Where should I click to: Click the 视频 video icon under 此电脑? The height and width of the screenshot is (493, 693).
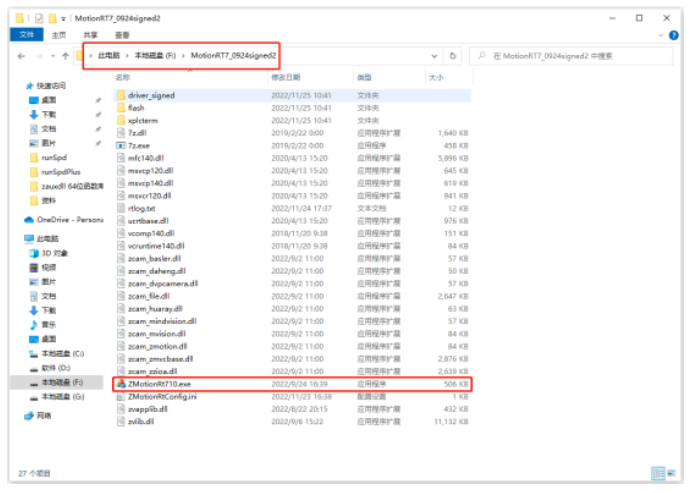coord(34,268)
